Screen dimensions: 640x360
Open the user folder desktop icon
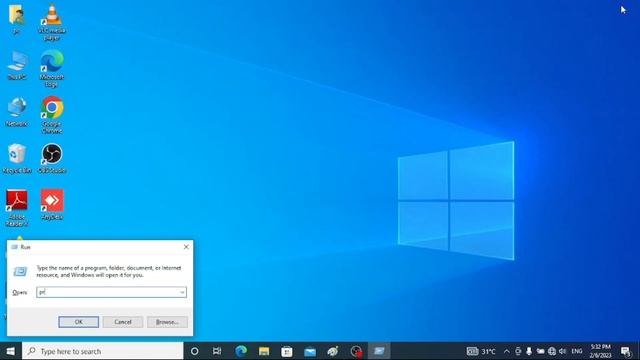point(17,18)
